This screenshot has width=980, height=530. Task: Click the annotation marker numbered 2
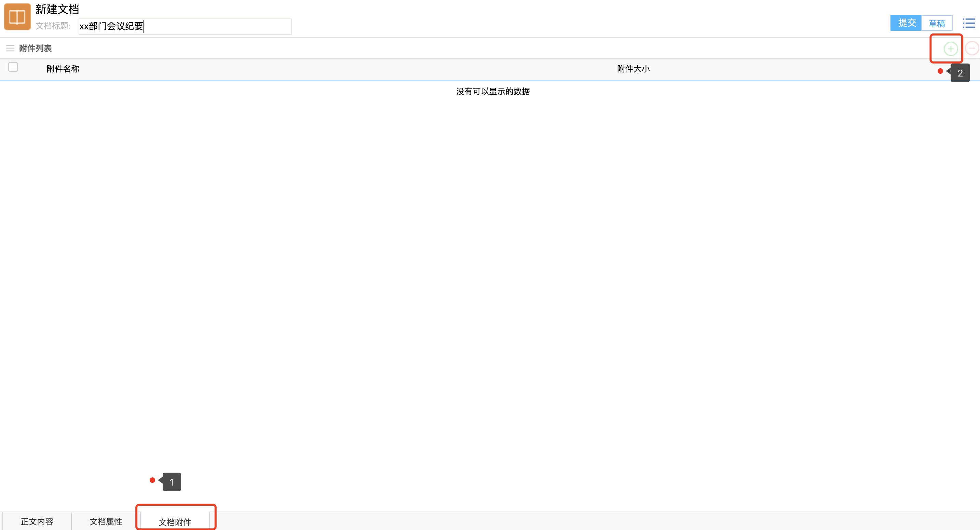(960, 73)
